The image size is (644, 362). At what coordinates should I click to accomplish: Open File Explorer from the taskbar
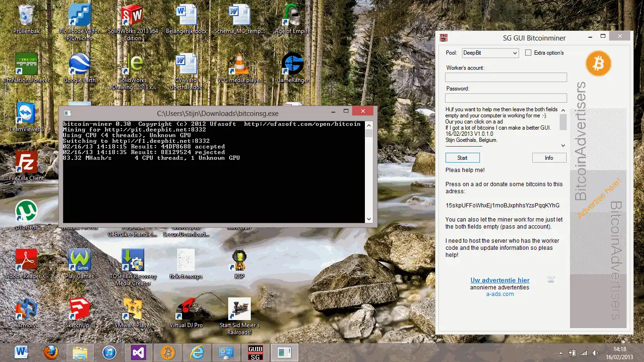coord(80,352)
